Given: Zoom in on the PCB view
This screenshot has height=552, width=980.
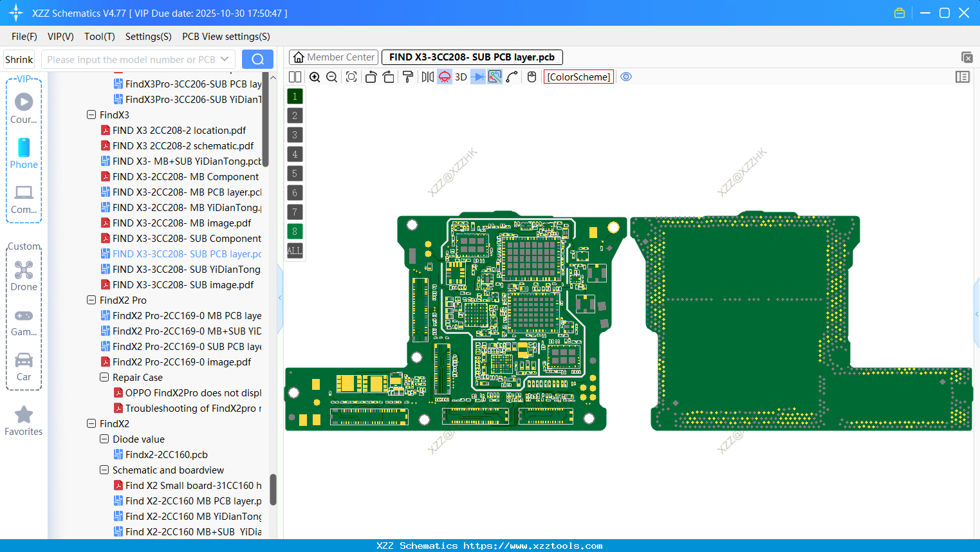Looking at the screenshot, I should [315, 77].
